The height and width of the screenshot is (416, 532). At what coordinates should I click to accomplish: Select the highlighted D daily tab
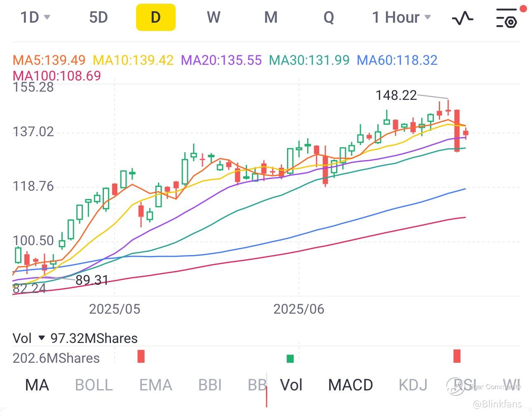(x=156, y=17)
